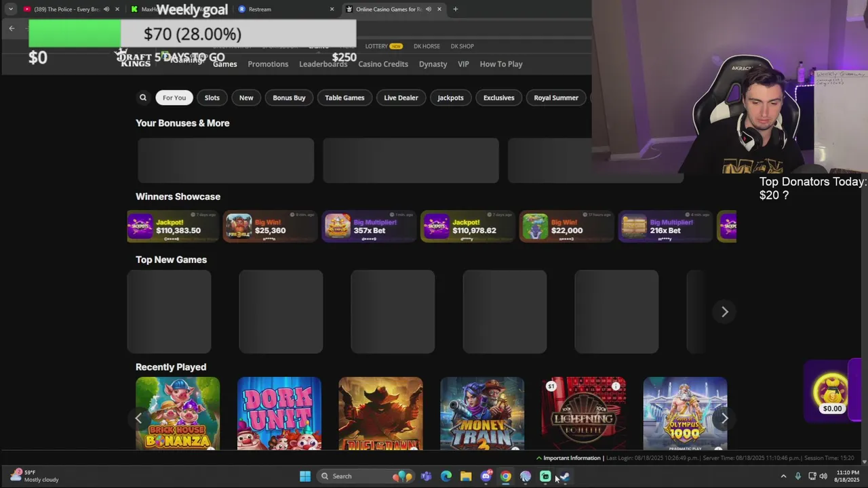Open the Live Dealer category
The image size is (868, 488).
coord(401,98)
